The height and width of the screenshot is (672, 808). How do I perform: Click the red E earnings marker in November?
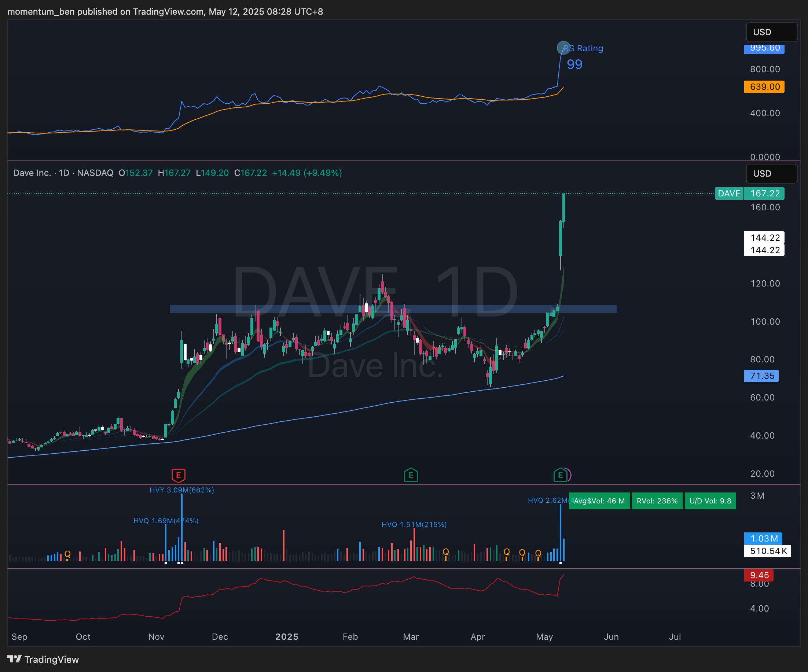(x=178, y=476)
